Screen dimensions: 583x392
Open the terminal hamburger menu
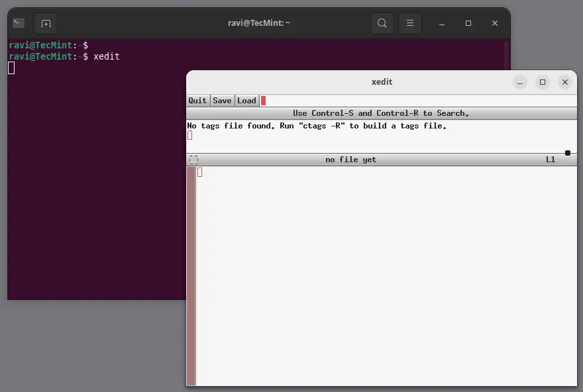click(410, 23)
